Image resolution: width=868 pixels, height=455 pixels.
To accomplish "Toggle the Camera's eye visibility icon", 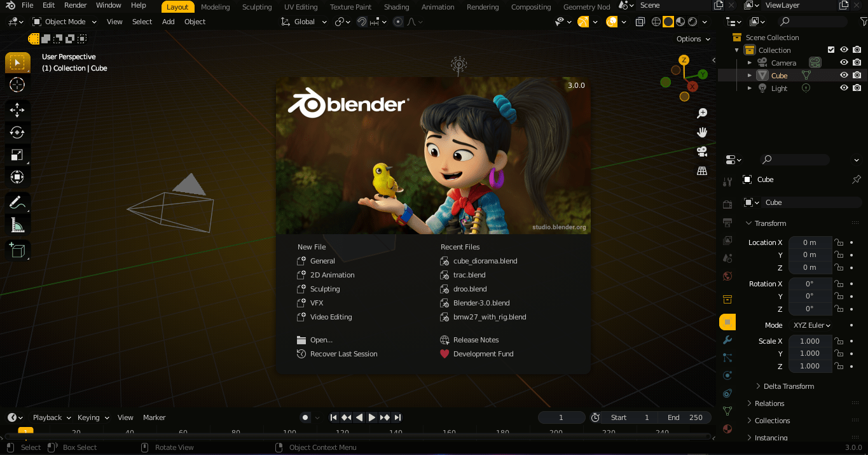I will tap(844, 62).
